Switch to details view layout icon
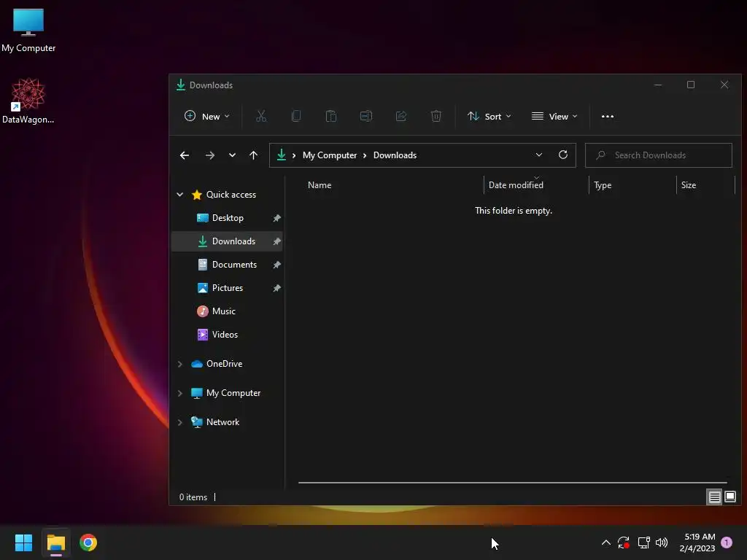This screenshot has width=747, height=560. pos(715,497)
